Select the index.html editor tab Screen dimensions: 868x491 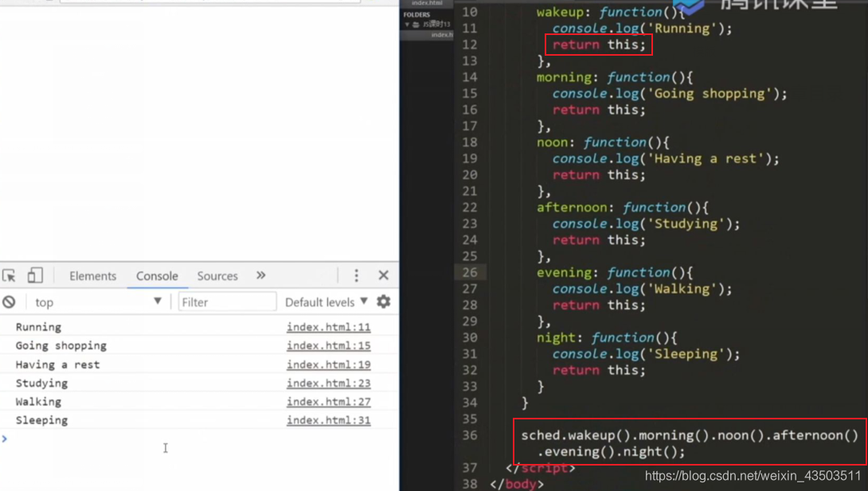coord(427,3)
